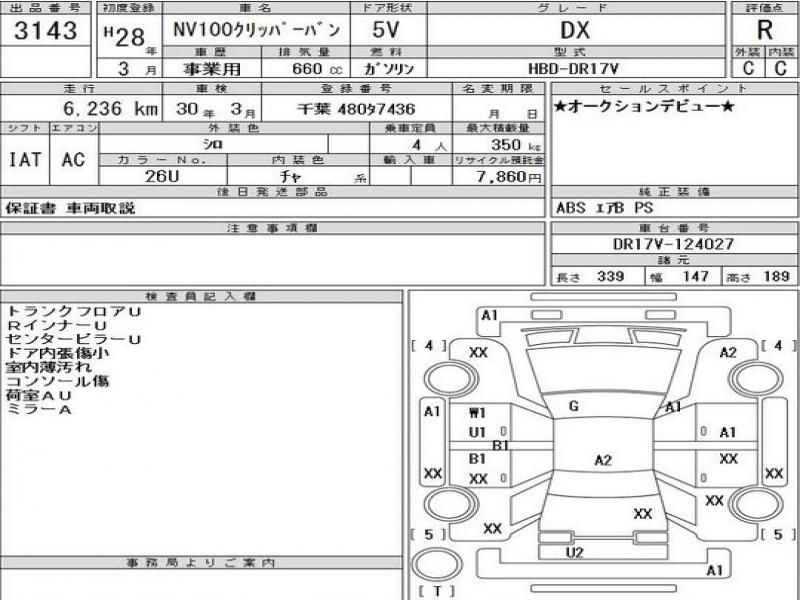Screen dimensions: 800x600
Task: Select inspector note センターピラーU
Action: coord(73,339)
